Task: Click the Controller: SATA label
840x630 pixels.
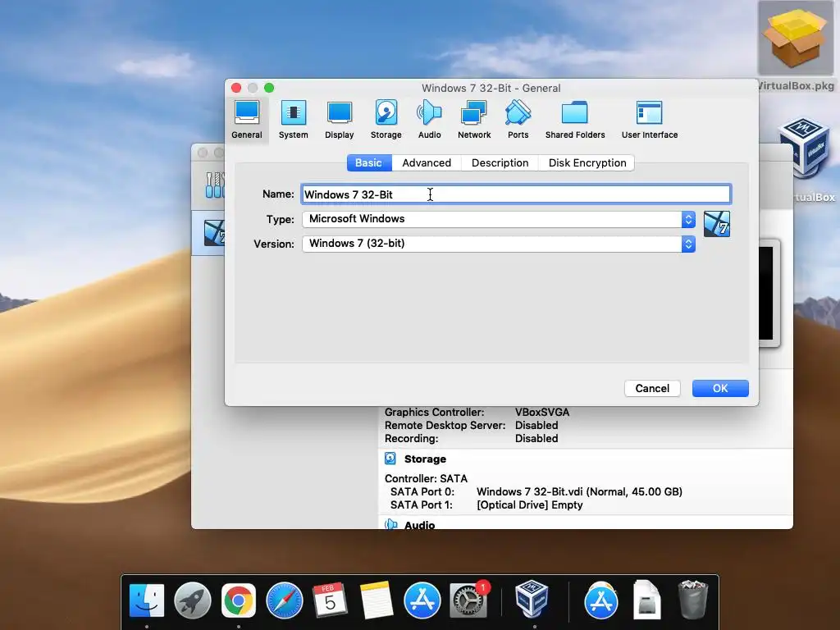Action: click(x=426, y=479)
